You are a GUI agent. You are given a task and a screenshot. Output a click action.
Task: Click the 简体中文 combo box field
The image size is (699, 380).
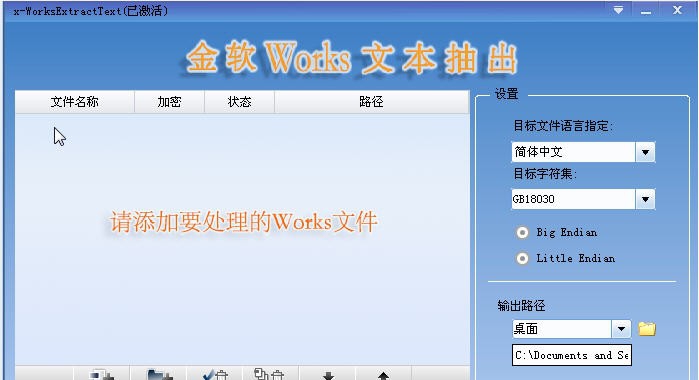[583, 152]
